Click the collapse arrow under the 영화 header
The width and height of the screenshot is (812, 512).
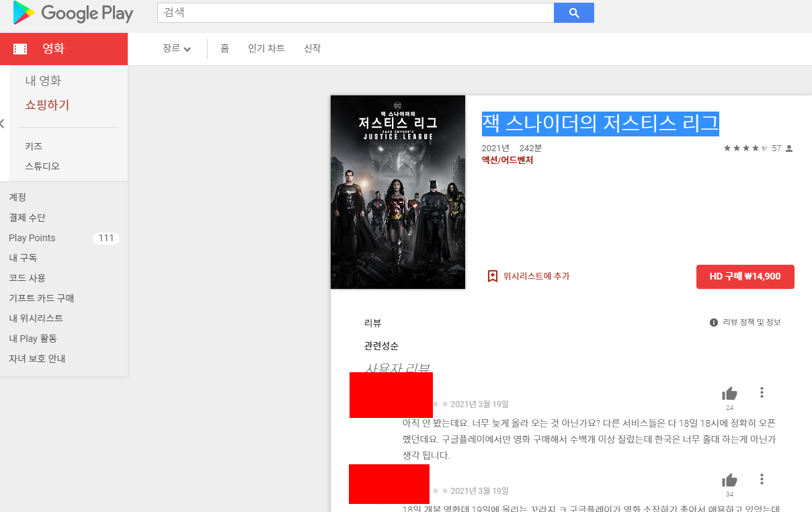(x=2, y=124)
